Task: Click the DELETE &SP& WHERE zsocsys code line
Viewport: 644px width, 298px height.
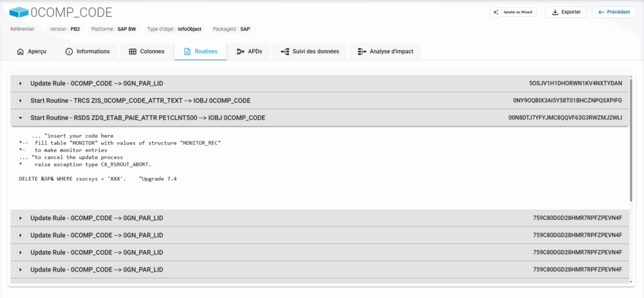Action: (97, 179)
